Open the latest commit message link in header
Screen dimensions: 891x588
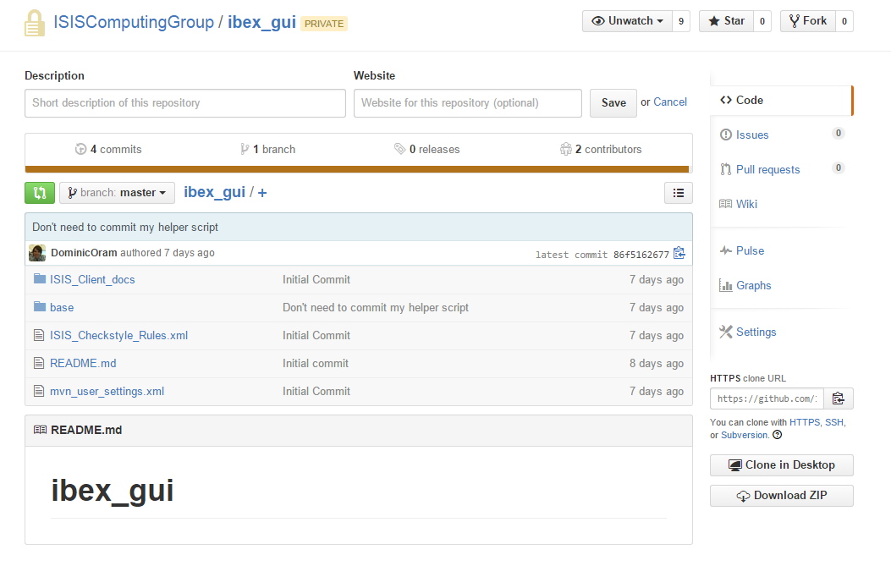[x=125, y=228]
